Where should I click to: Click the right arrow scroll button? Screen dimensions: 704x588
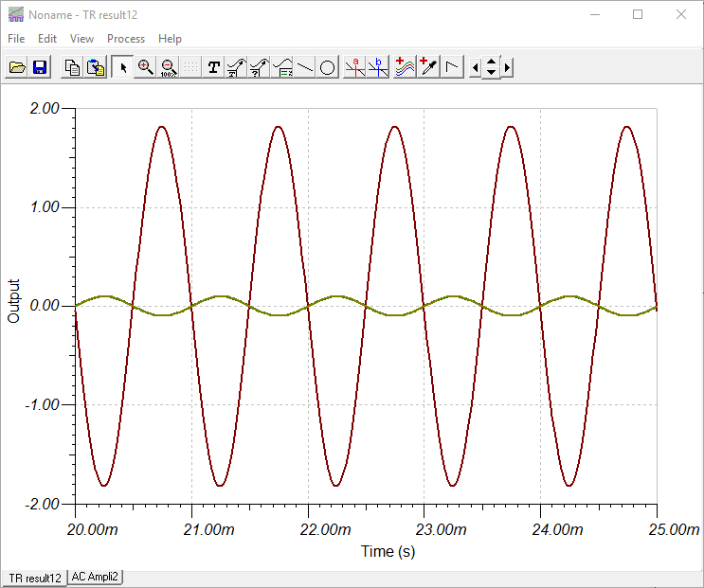click(508, 67)
